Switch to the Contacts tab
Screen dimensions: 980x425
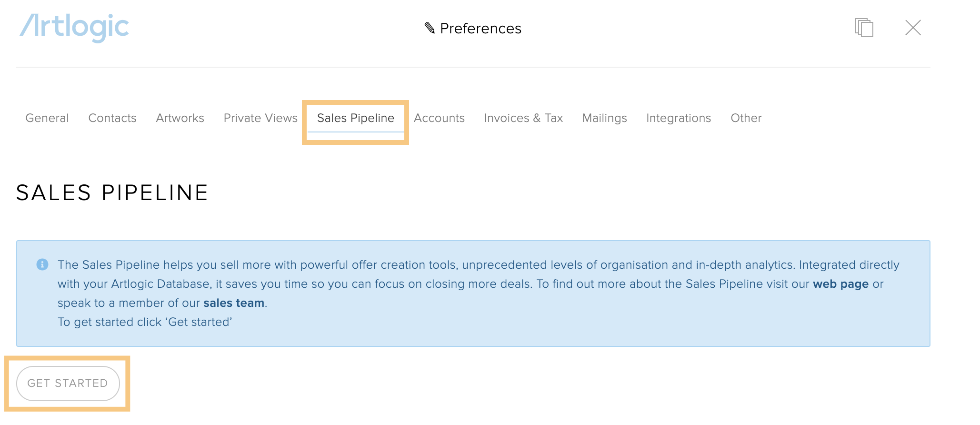click(112, 118)
